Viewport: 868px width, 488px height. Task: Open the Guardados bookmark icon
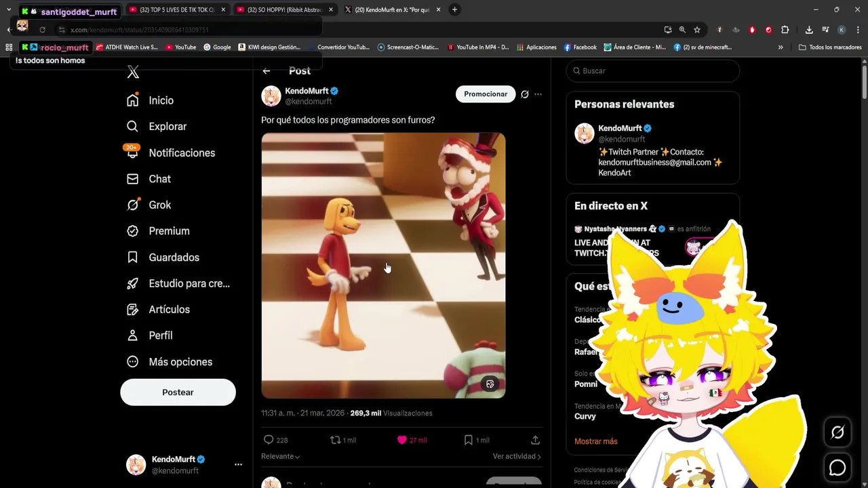coord(133,258)
